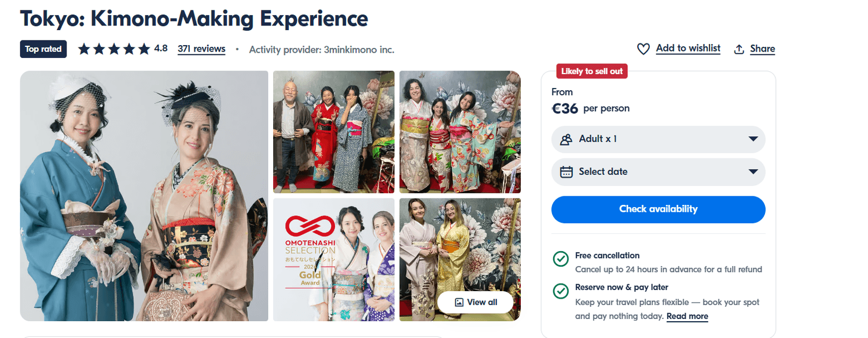Expand the Adult x 1 participants dropdown
868x338 pixels.
pyautogui.click(x=658, y=139)
